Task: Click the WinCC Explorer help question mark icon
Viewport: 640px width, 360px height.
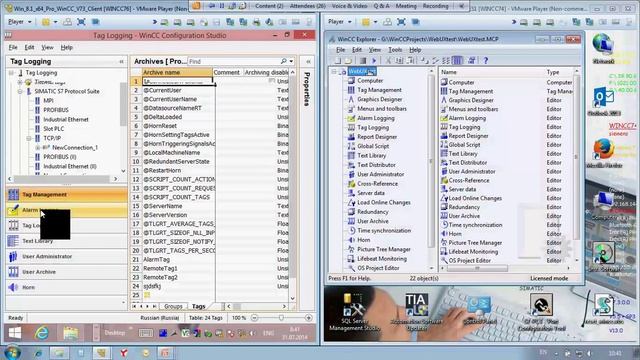Action: pos(486,60)
